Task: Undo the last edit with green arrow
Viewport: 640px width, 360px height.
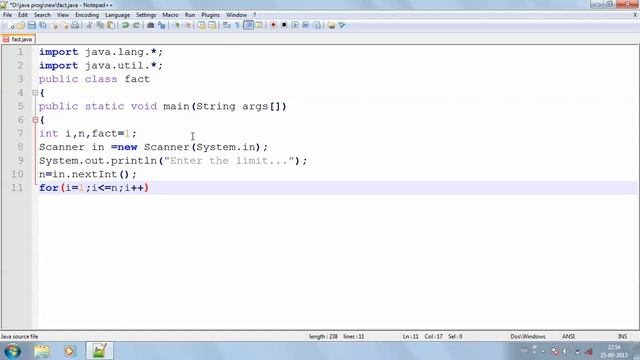Action: click(126, 25)
